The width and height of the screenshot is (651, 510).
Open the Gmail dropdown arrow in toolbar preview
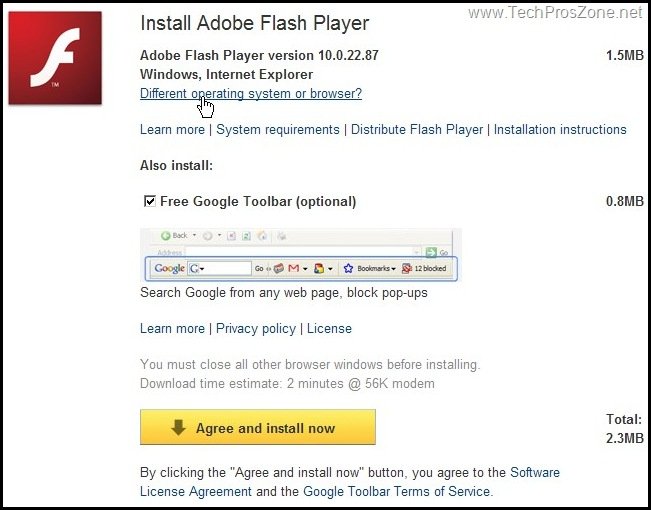(x=305, y=269)
